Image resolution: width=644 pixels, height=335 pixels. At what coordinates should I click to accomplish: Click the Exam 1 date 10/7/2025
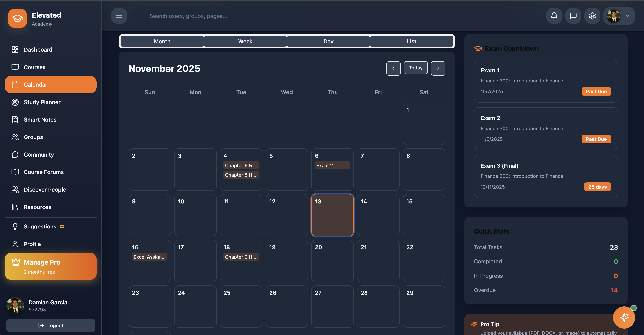coord(491,92)
